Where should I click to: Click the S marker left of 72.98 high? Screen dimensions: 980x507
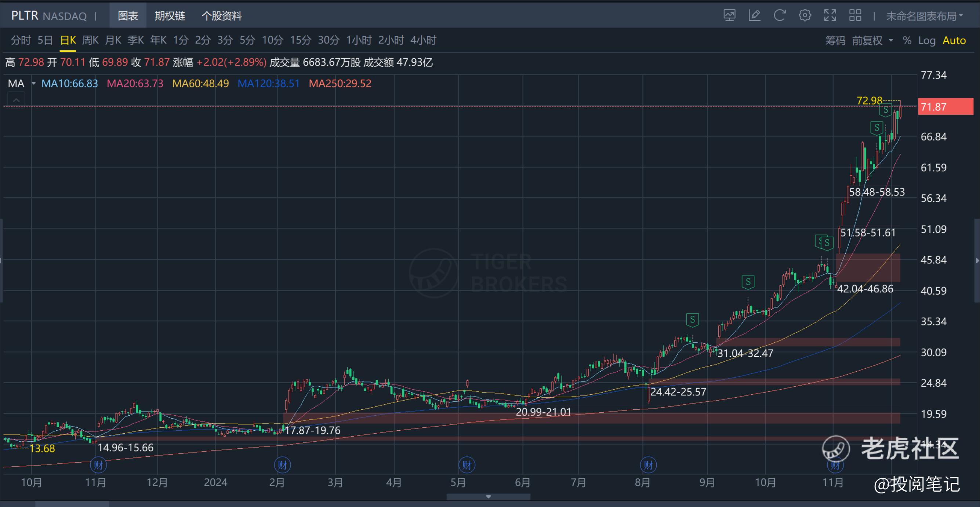886,110
